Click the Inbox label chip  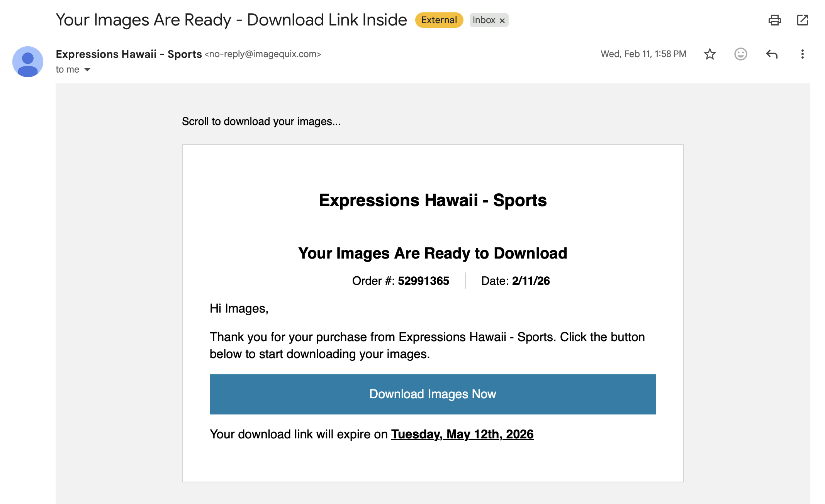point(484,20)
